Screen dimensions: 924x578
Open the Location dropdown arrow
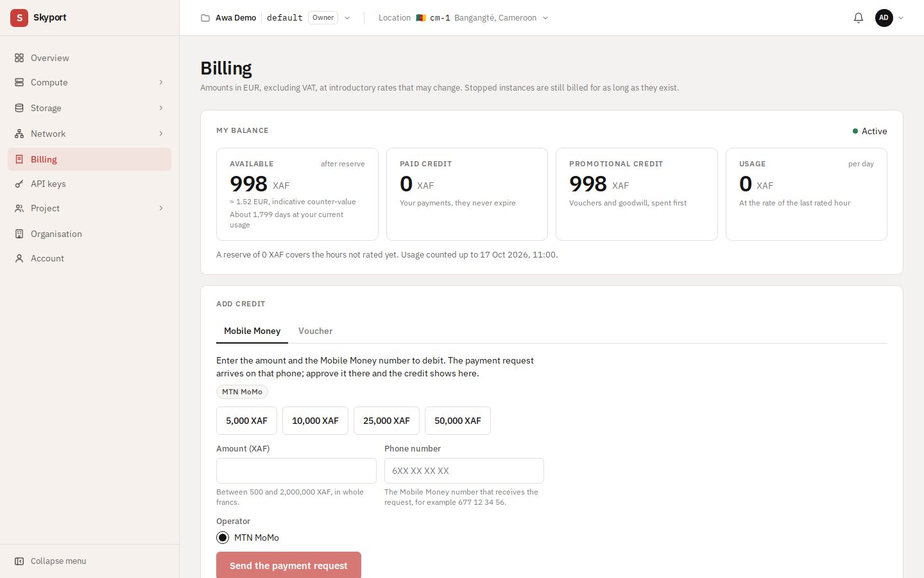click(x=545, y=18)
